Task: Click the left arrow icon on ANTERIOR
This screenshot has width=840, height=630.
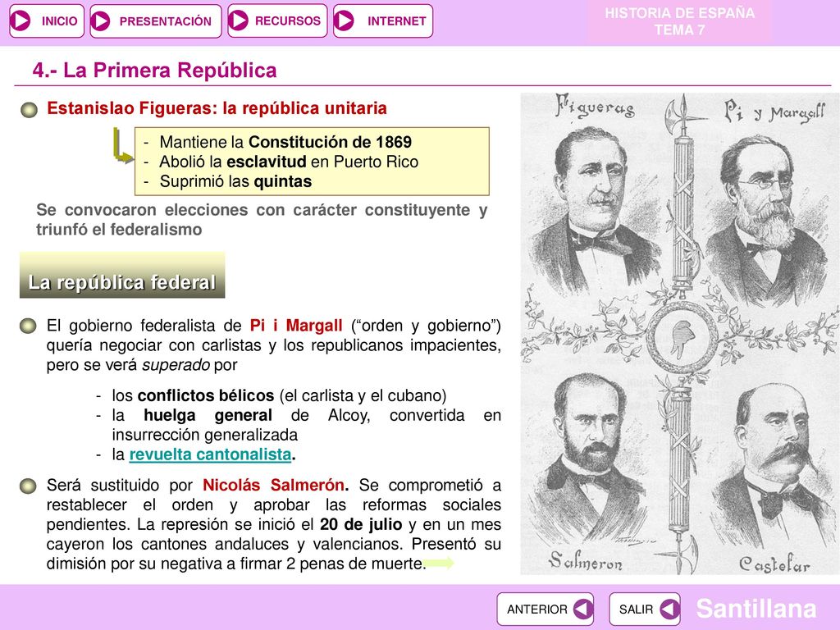Action: coord(582,609)
